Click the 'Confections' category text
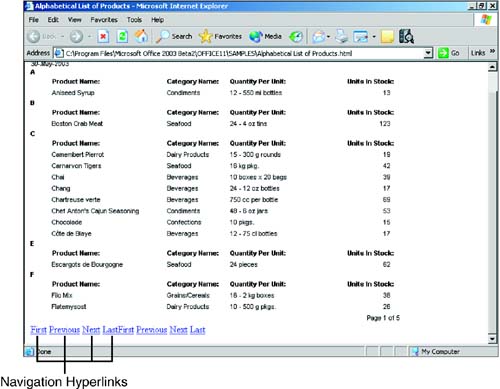Screen dimensions: 500x389 [184, 222]
